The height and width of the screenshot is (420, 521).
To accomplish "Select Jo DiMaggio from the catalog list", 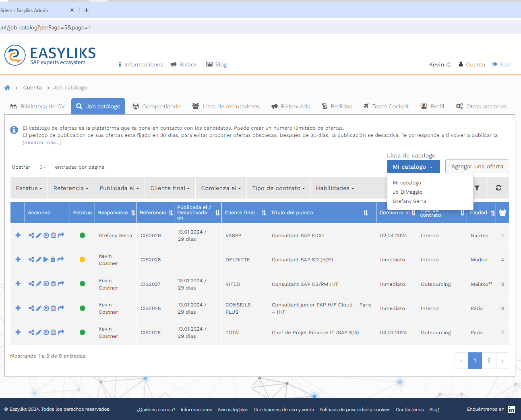I will [x=407, y=192].
